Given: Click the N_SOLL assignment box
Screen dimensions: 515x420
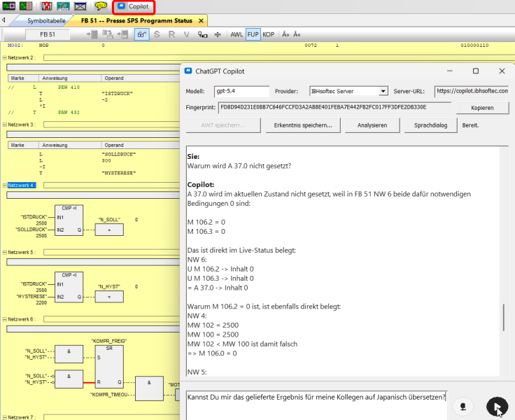Looking at the screenshot, I should tap(109, 230).
